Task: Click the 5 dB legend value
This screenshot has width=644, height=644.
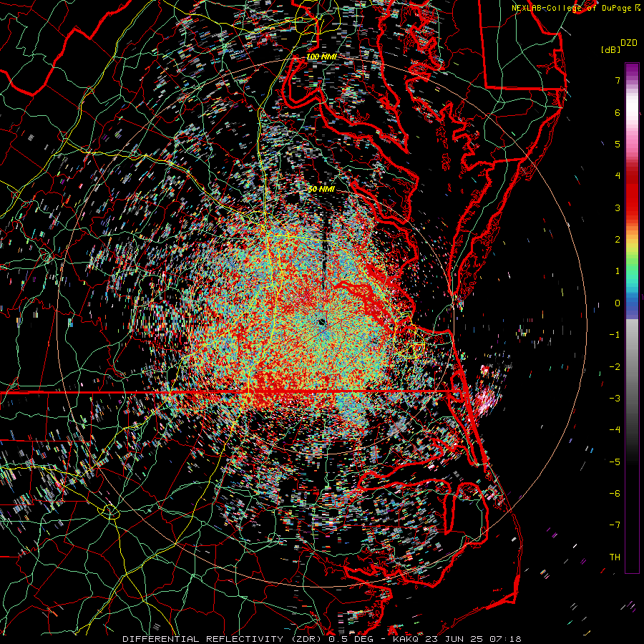Action: 618,144
